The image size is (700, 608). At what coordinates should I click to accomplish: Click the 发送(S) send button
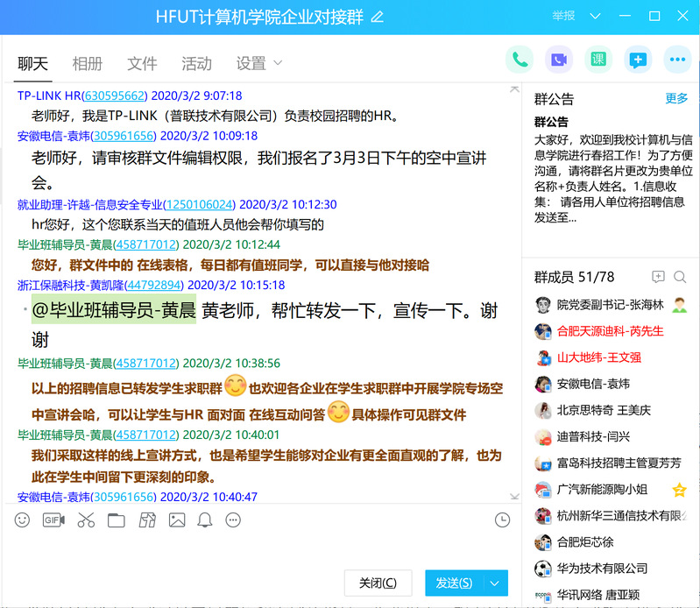(x=455, y=583)
